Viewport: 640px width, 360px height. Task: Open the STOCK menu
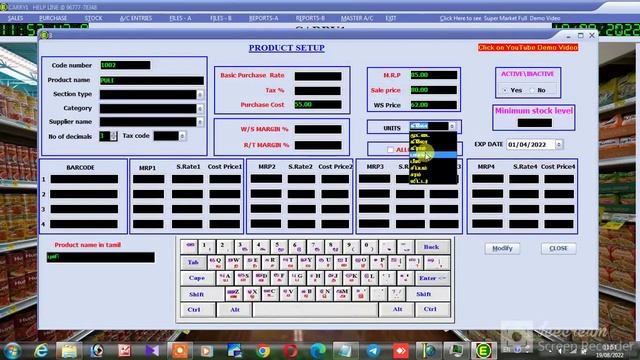point(93,18)
